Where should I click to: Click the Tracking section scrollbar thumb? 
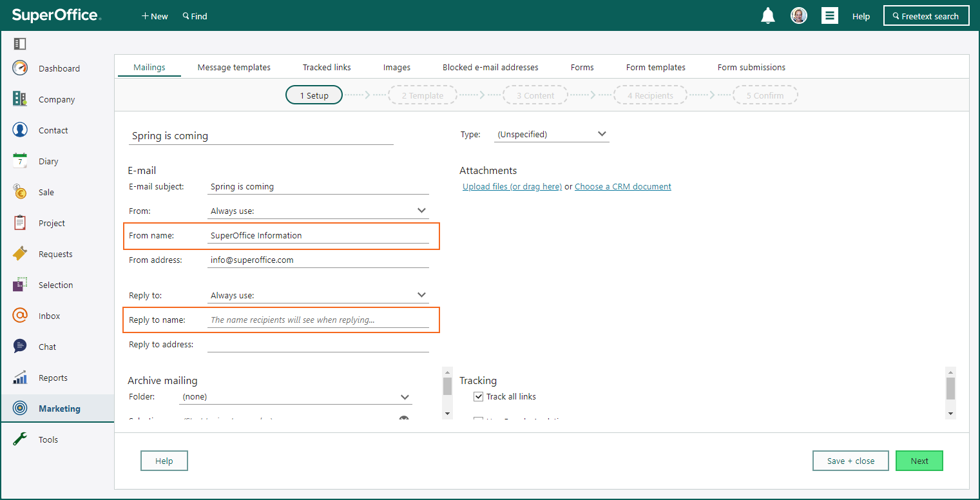(950, 389)
